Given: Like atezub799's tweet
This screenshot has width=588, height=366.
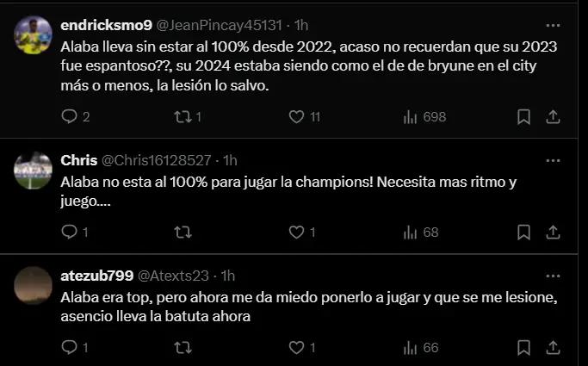Looking at the screenshot, I should pyautogui.click(x=296, y=347).
